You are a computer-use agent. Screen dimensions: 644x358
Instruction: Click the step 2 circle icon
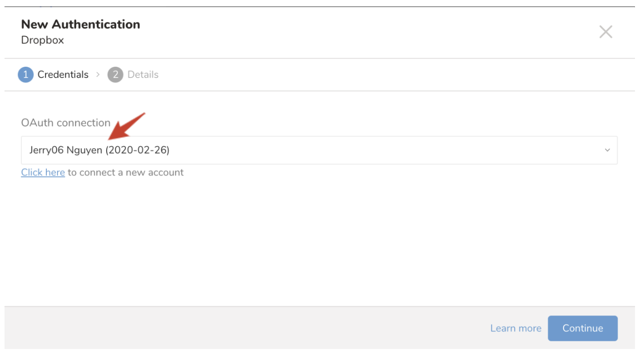115,75
